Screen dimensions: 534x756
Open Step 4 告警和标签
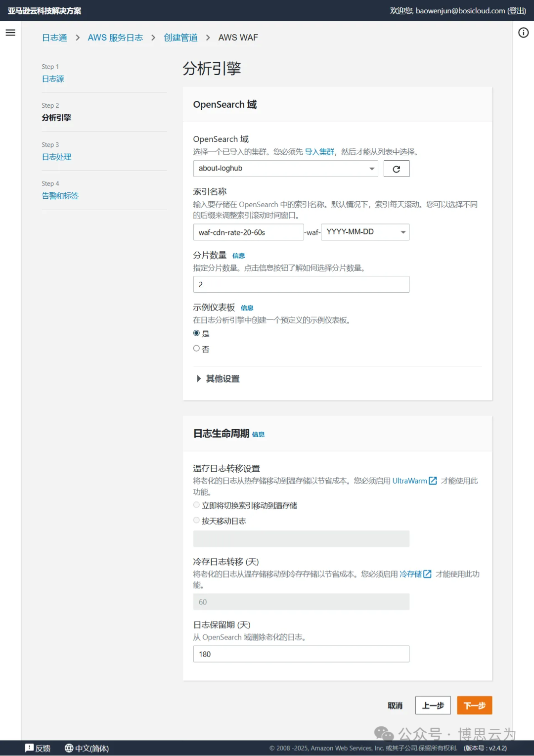click(60, 196)
